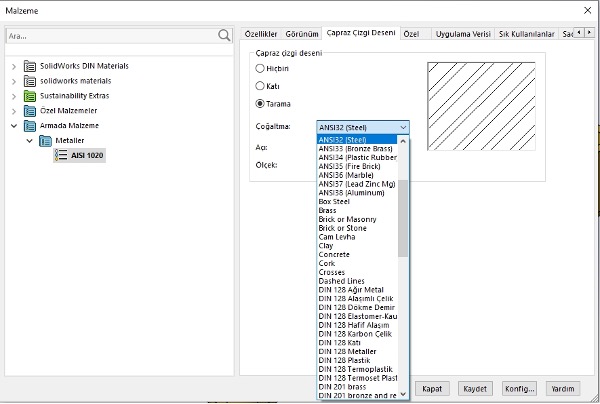The image size is (600, 404).
Task: Select the solidworks materials library icon
Action: (30, 81)
